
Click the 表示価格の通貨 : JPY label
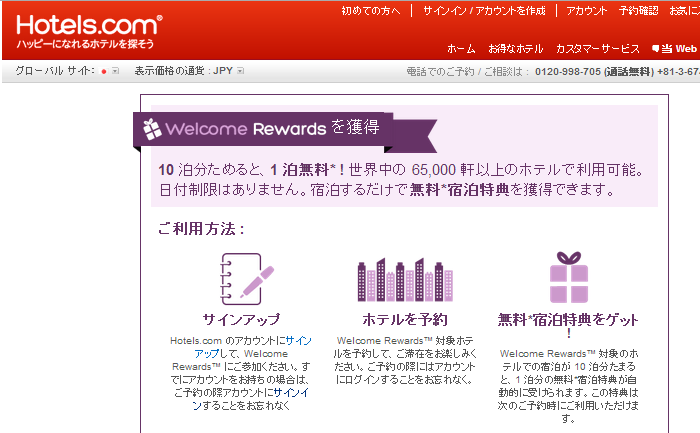pyautogui.click(x=183, y=71)
